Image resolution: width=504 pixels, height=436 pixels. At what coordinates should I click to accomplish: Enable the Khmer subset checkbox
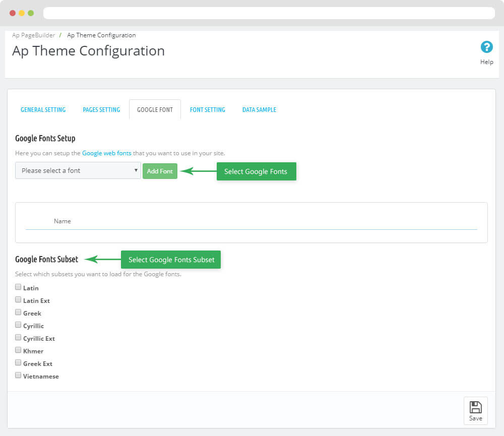pyautogui.click(x=18, y=350)
